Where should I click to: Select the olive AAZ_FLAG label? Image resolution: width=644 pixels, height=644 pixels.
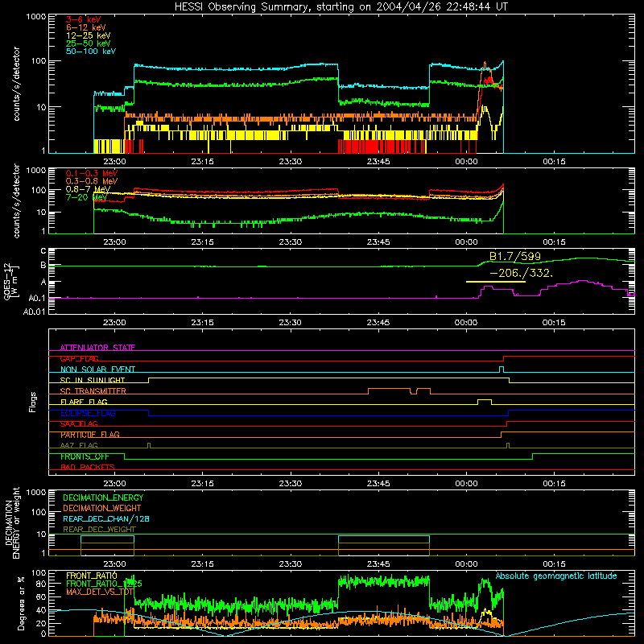[x=79, y=446]
